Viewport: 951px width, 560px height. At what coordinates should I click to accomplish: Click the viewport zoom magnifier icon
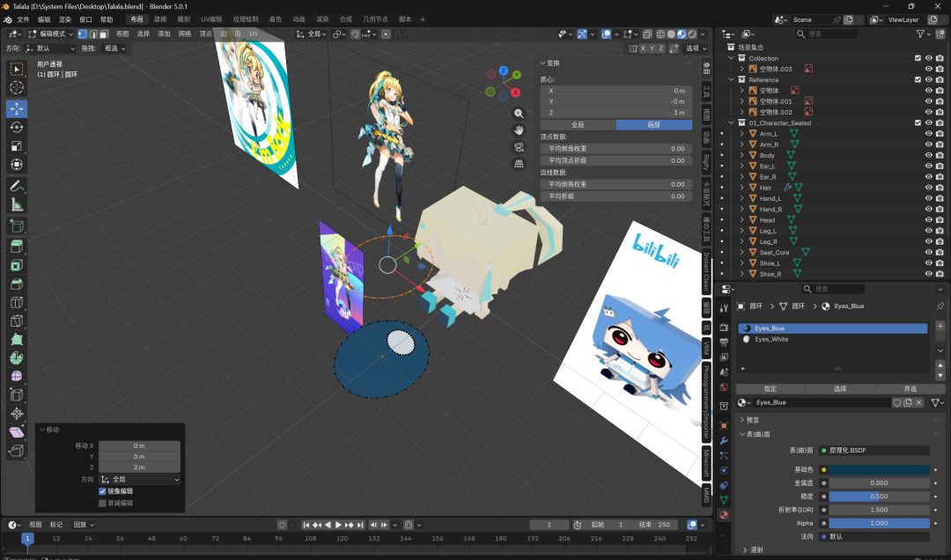pos(519,114)
